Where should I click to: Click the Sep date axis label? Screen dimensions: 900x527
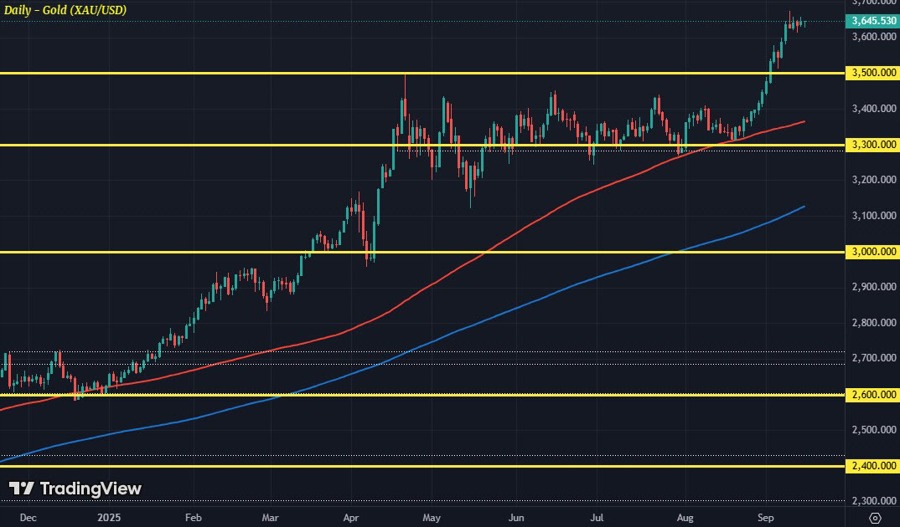tap(766, 518)
